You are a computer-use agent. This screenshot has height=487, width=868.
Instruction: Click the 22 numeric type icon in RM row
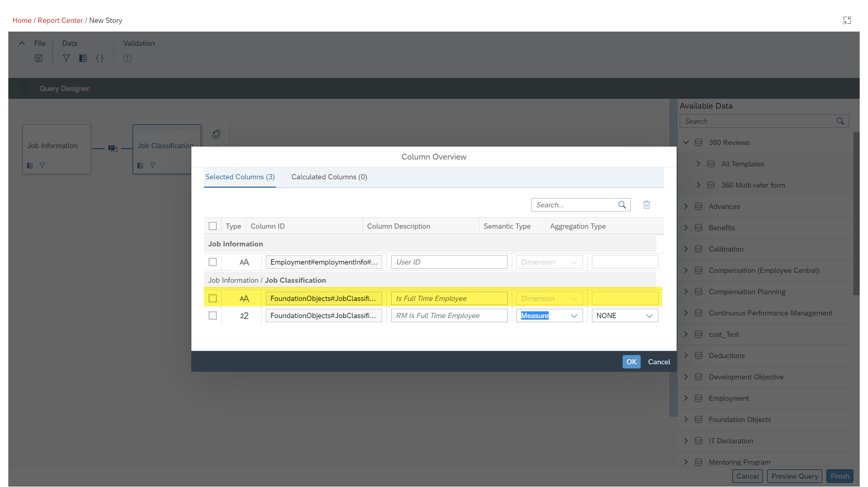244,316
